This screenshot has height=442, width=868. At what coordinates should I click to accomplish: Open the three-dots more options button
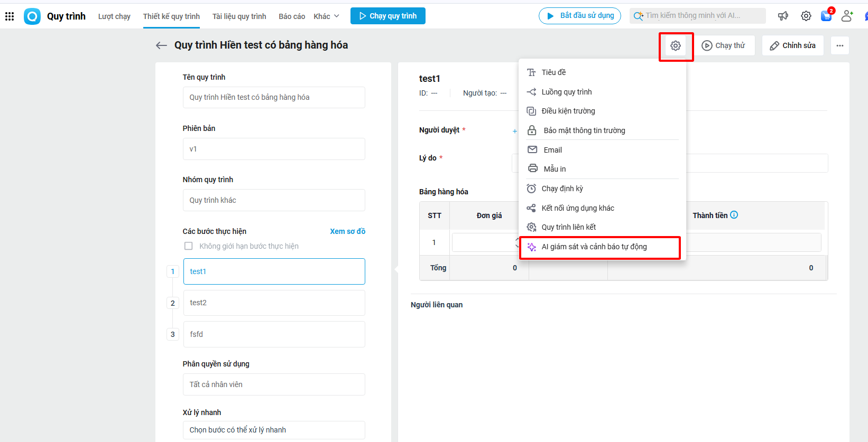(x=839, y=45)
